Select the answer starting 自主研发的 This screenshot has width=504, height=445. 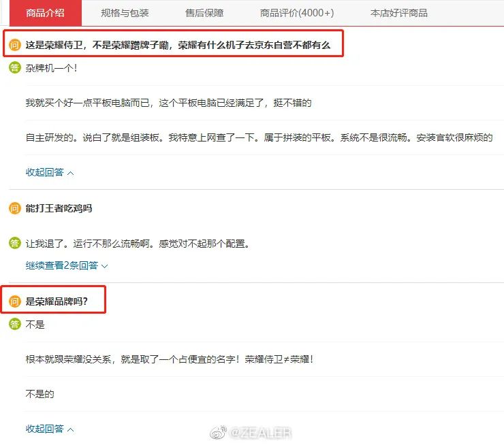259,137
